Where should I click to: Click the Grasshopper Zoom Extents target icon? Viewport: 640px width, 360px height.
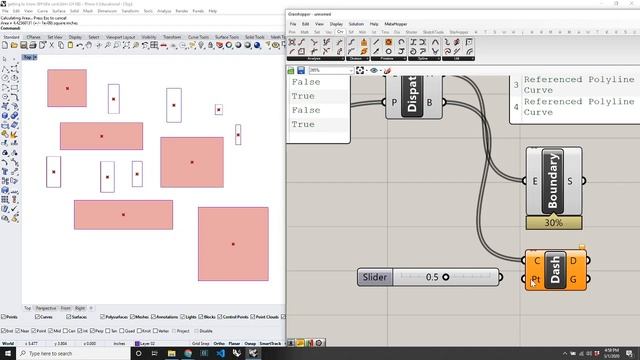point(360,71)
